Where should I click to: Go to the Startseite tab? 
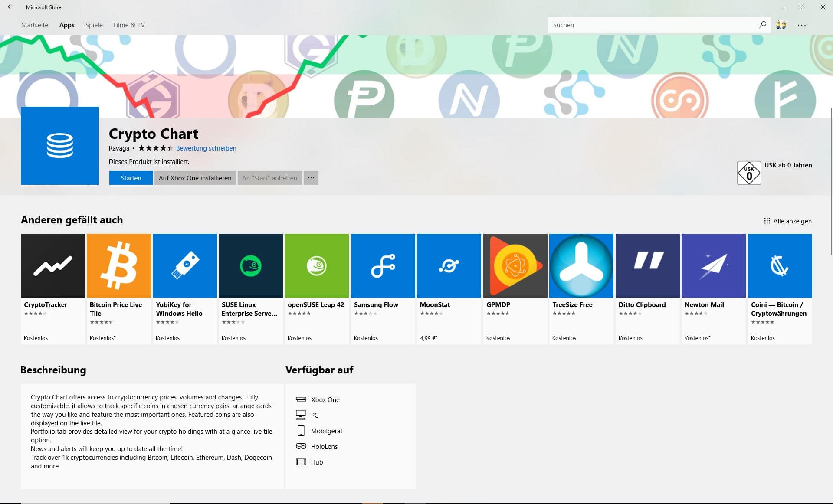coord(35,25)
